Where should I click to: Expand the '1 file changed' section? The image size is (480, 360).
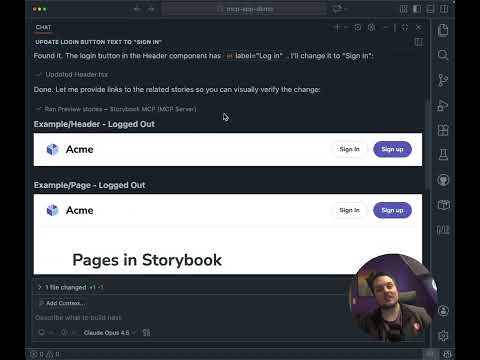pyautogui.click(x=70, y=287)
